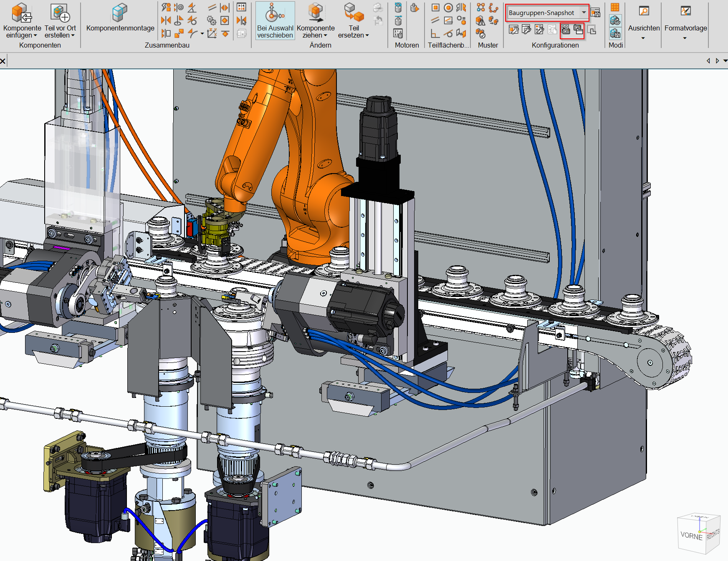Click the pattern along curve icon
Image resolution: width=728 pixels, height=561 pixels.
493,7
